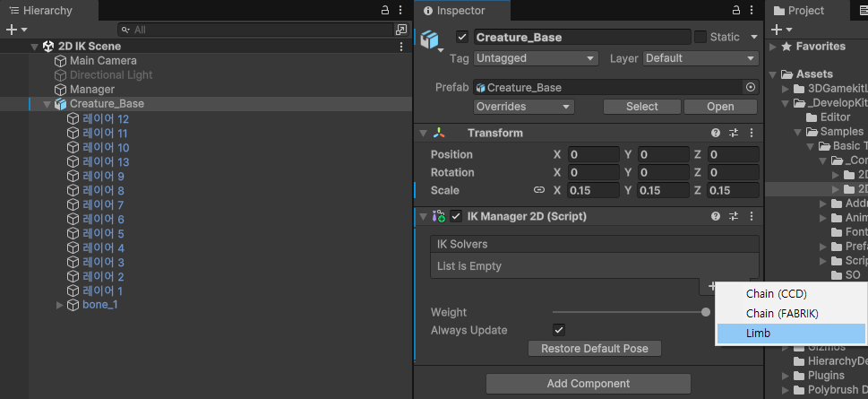Open the Hierarchy panel kebab menu
Viewport: 868px width, 399px height.
pos(400,10)
